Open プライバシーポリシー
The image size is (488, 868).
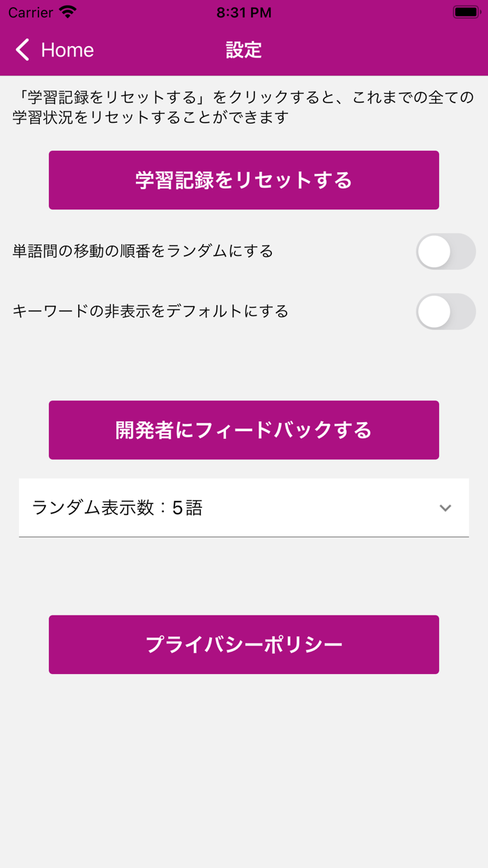coord(243,644)
